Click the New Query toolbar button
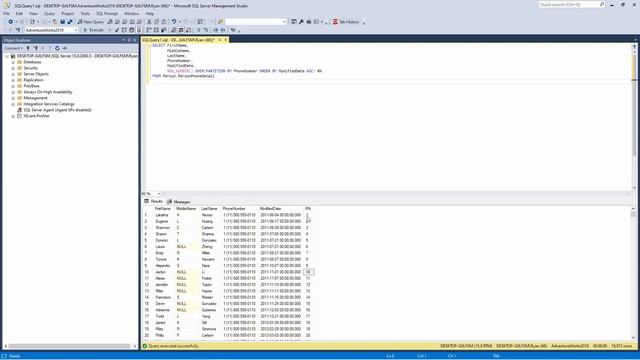 (91, 22)
